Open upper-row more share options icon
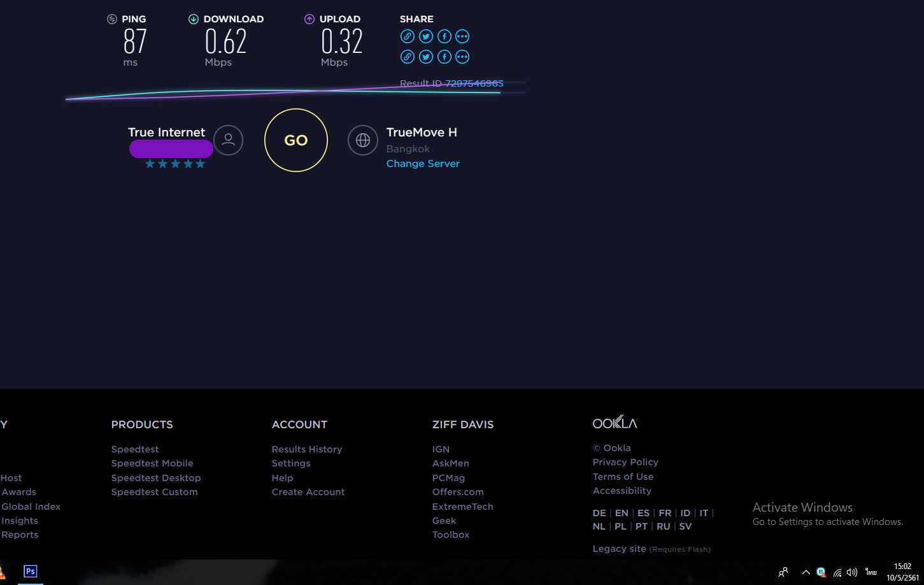The image size is (924, 585). [x=462, y=36]
